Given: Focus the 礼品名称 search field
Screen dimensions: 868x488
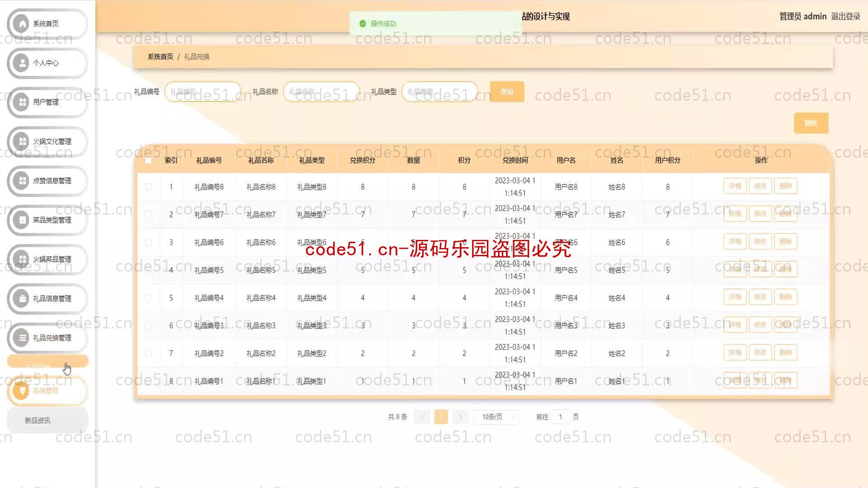Looking at the screenshot, I should tap(321, 92).
